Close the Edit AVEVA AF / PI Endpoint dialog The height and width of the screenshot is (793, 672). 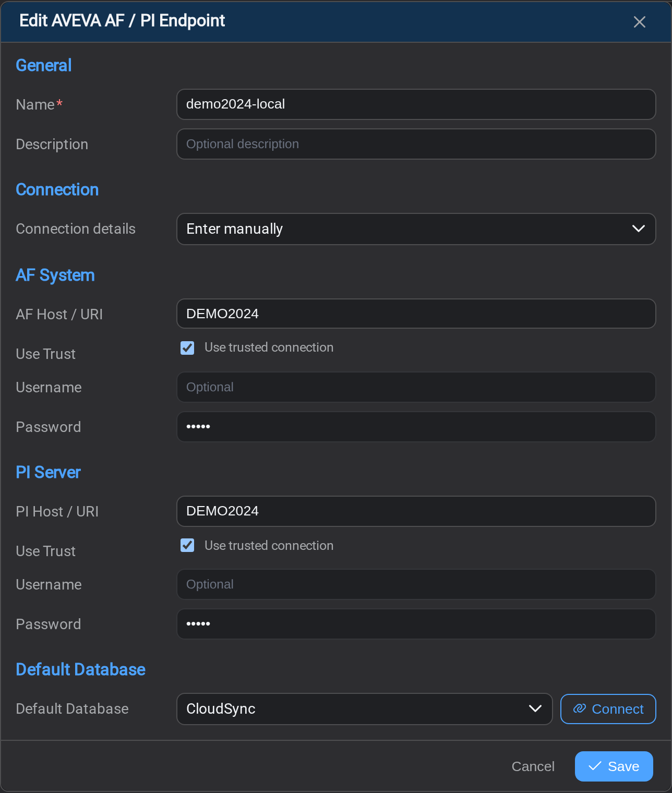[x=639, y=22]
